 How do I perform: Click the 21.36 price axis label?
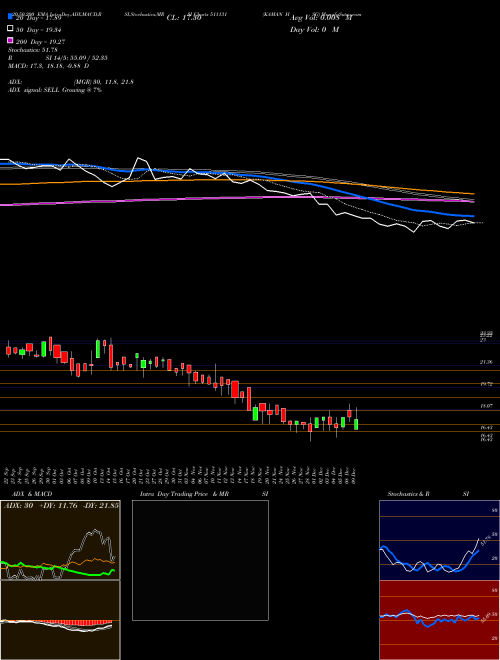487,362
